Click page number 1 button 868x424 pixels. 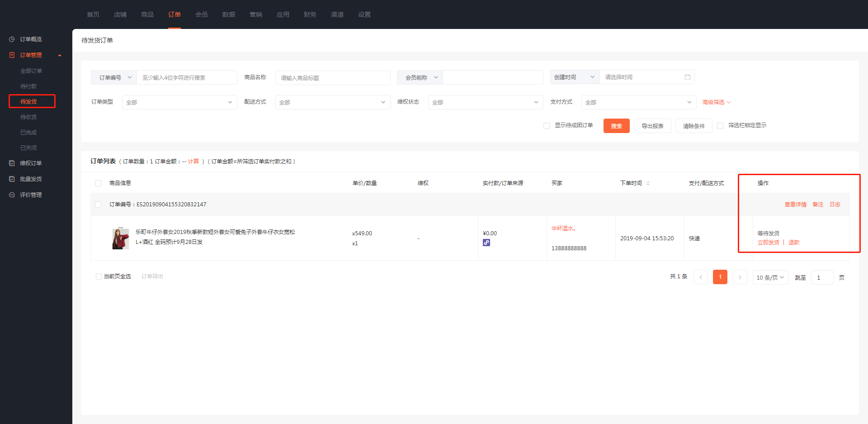point(720,277)
